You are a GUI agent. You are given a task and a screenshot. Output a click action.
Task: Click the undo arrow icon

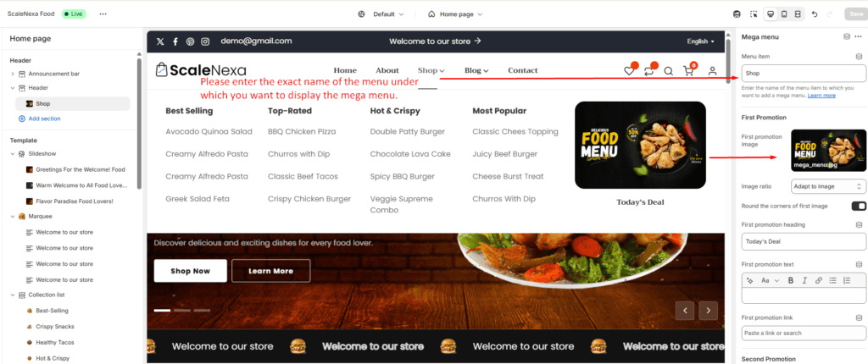pos(815,14)
